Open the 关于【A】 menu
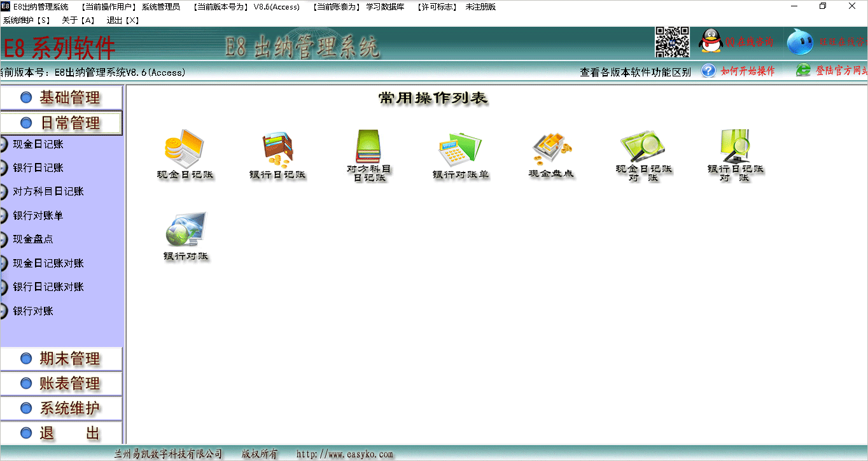This screenshot has width=868, height=461. coord(79,20)
